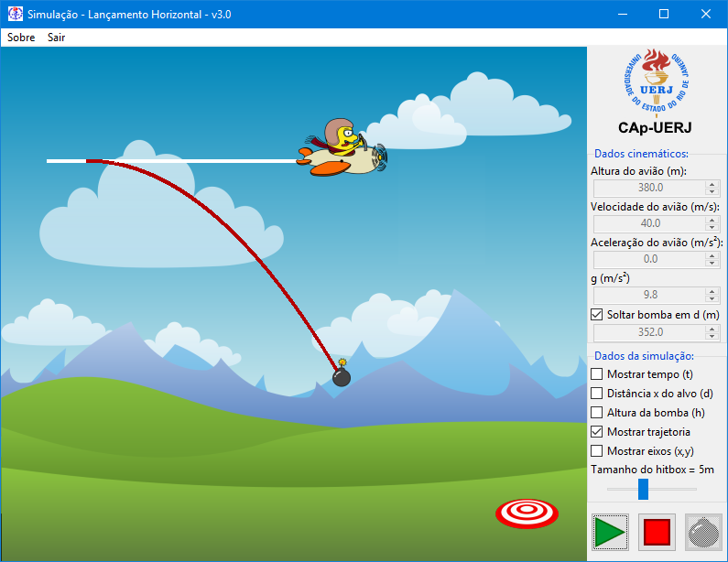Close the simulation window
728x562 pixels.
[x=706, y=14]
